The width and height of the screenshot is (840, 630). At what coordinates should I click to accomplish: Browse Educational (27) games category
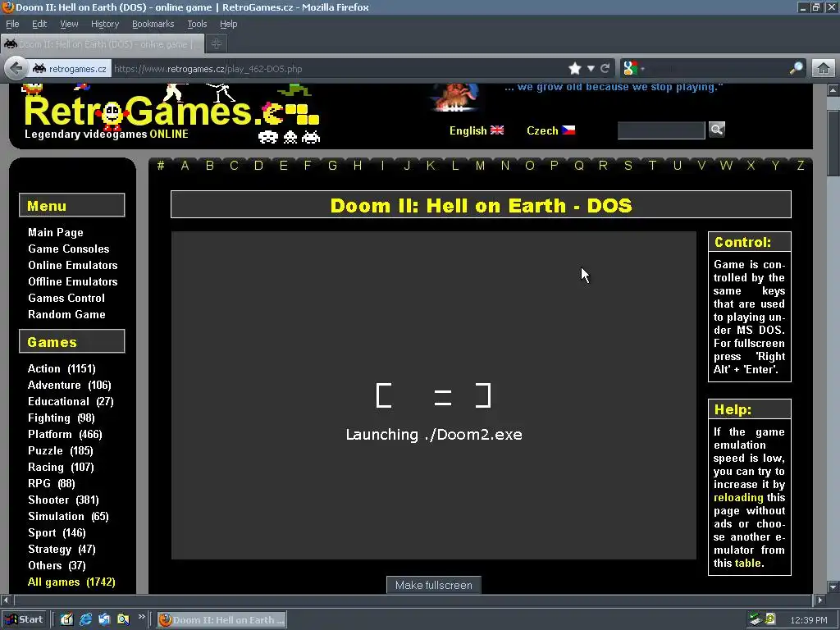pos(71,401)
